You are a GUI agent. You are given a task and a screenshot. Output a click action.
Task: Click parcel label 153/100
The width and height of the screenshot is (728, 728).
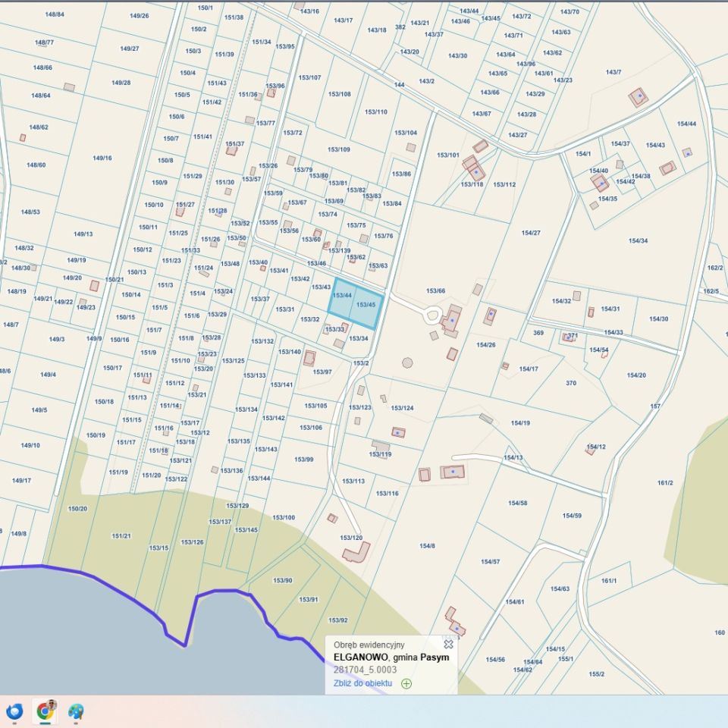click(284, 517)
